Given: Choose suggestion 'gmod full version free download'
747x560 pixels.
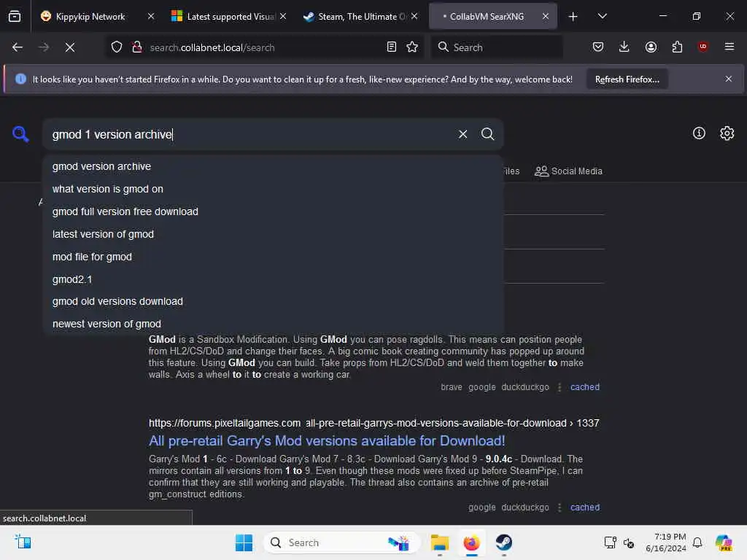Looking at the screenshot, I should point(273,211).
